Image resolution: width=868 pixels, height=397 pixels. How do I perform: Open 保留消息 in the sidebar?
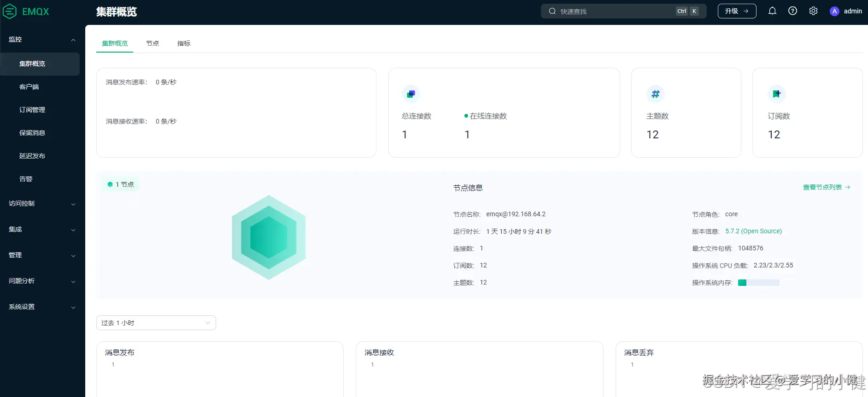[32, 133]
